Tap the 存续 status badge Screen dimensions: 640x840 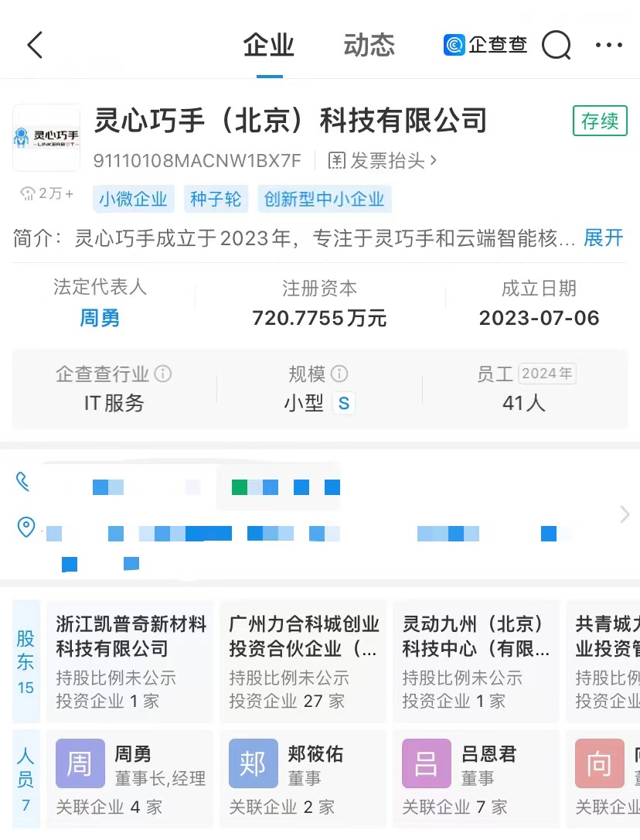pos(600,121)
